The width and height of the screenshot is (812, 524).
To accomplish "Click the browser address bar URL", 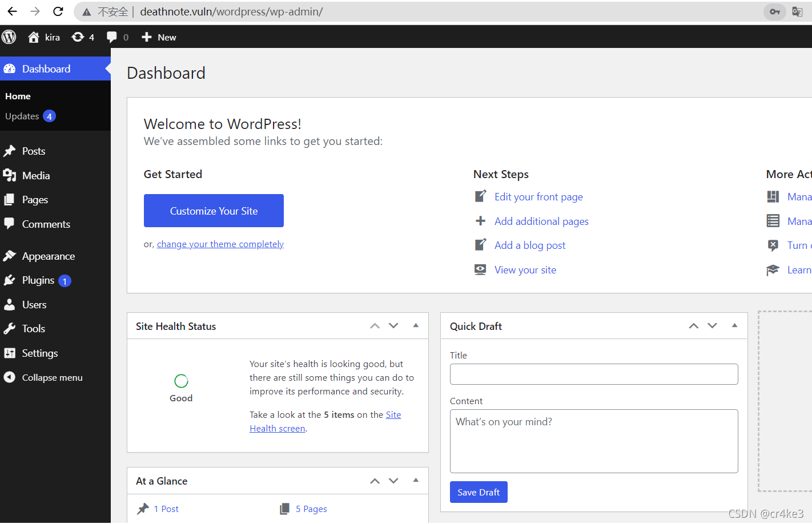I will coord(231,11).
